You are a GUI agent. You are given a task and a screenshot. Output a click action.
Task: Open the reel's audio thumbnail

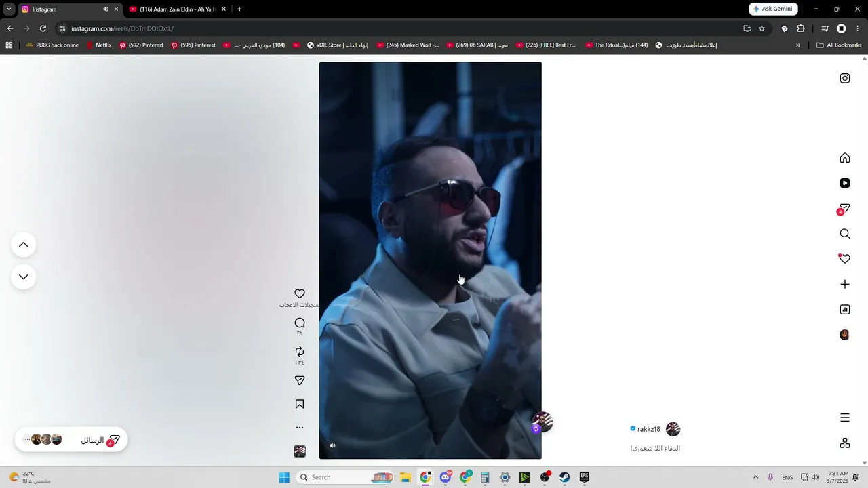pos(300,451)
